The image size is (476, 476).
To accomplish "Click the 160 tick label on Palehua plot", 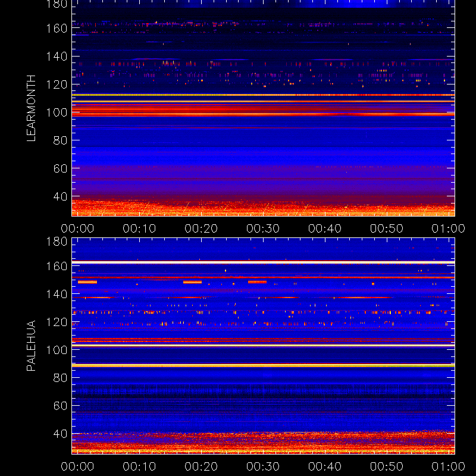I will [57, 266].
